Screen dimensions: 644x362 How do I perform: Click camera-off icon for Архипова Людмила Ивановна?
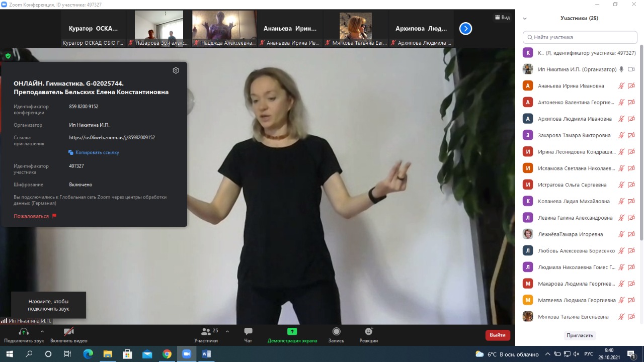(631, 119)
